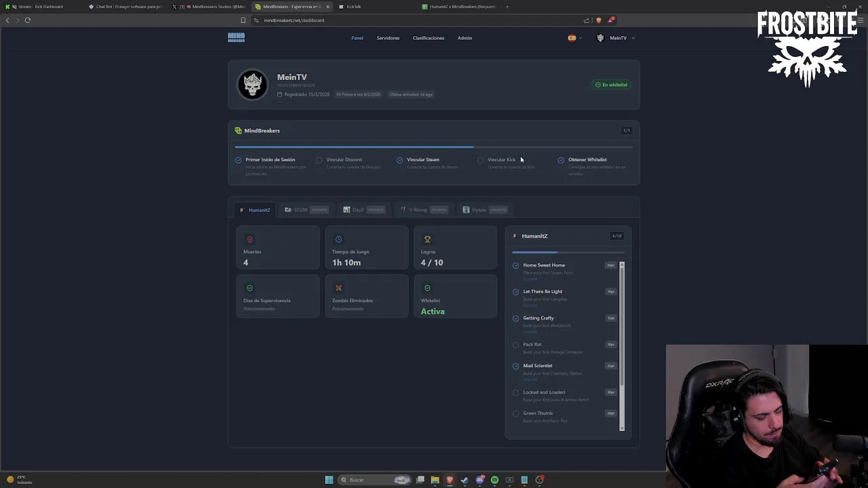Click the MindBreakers section logo icon

click(238, 130)
